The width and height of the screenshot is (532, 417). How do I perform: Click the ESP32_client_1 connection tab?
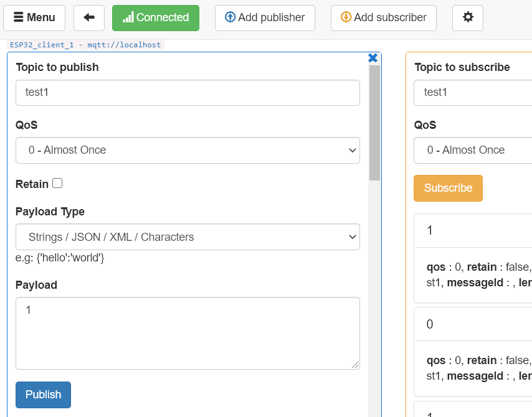point(85,45)
